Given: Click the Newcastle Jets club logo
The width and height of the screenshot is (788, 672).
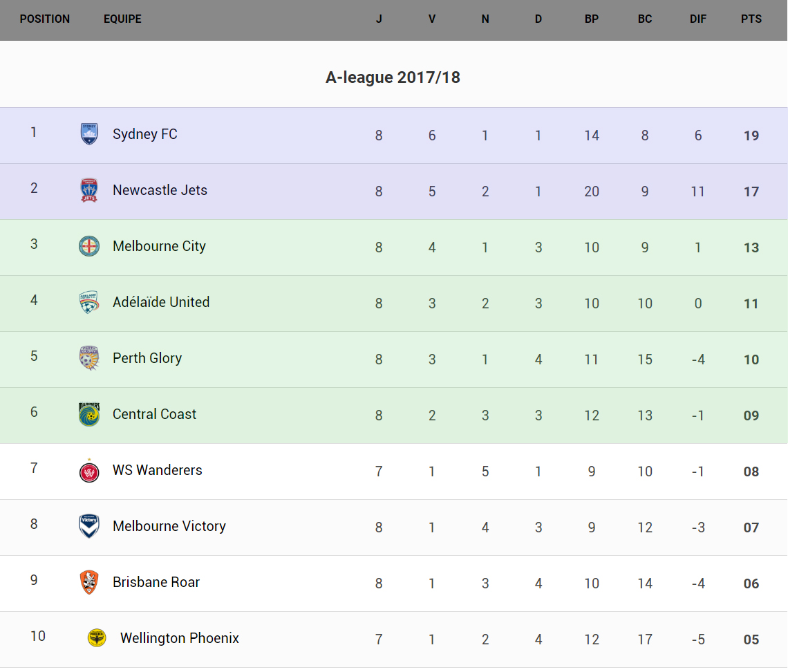Looking at the screenshot, I should point(89,190).
